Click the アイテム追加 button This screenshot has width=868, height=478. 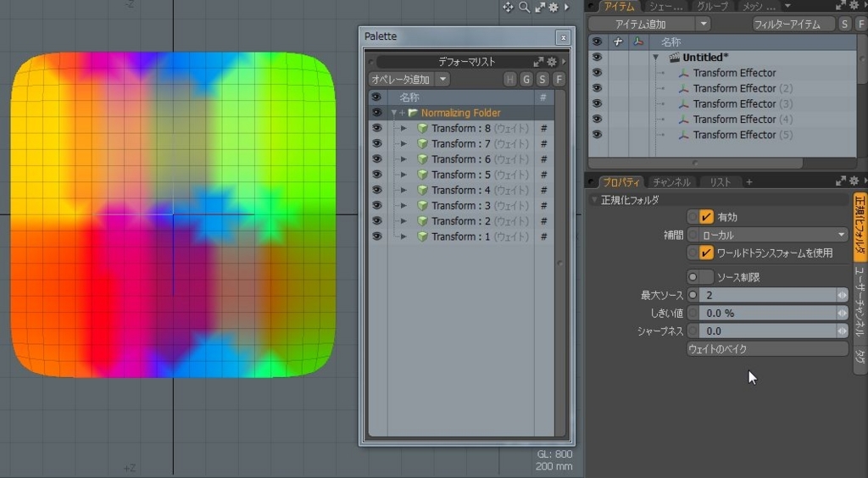pyautogui.click(x=641, y=24)
